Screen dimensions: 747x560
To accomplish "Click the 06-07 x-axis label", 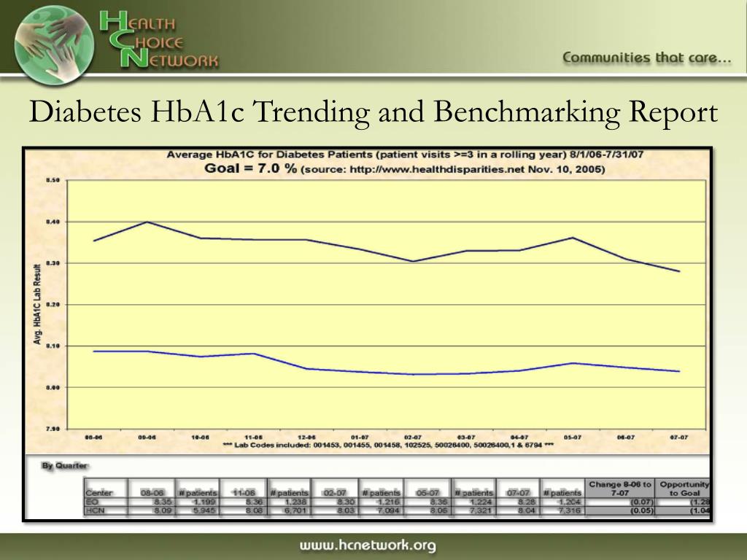I will pos(625,437).
